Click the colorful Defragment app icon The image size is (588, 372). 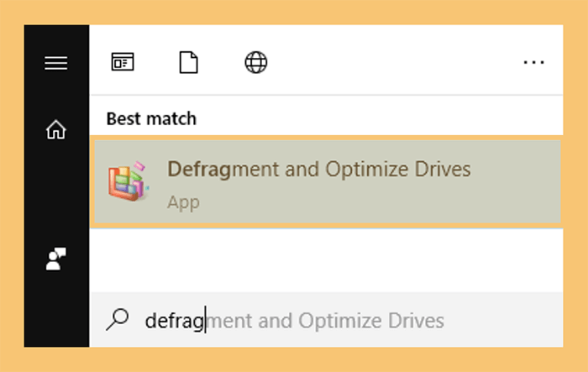[x=129, y=181]
